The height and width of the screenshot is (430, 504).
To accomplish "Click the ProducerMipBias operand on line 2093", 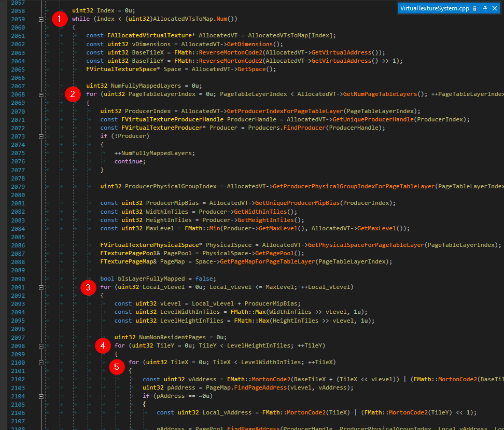I will click(271, 304).
